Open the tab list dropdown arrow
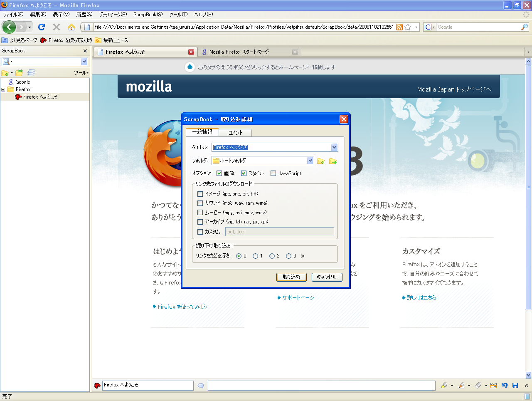532x401 pixels. point(528,52)
